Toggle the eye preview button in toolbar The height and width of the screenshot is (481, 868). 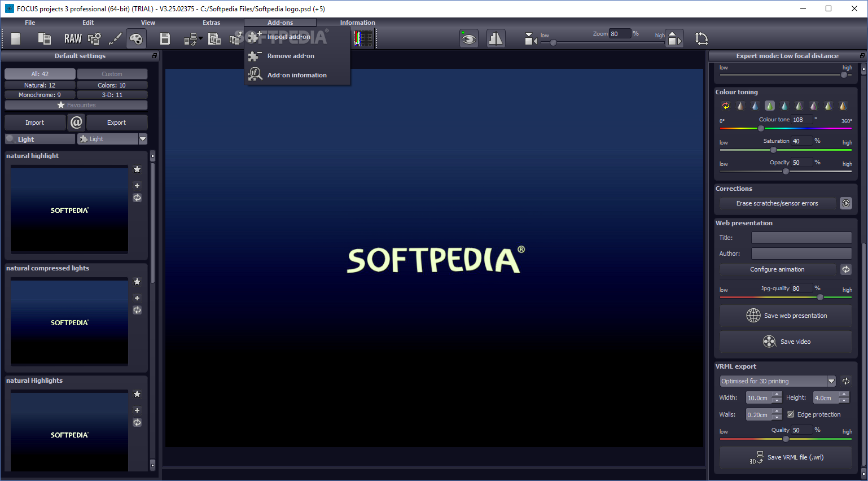coord(468,38)
